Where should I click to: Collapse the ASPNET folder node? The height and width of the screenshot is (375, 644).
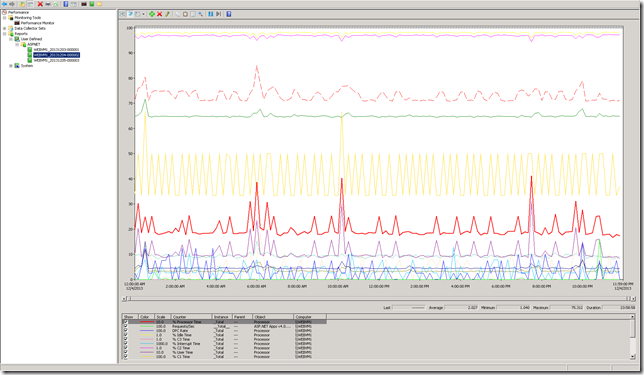(17, 44)
